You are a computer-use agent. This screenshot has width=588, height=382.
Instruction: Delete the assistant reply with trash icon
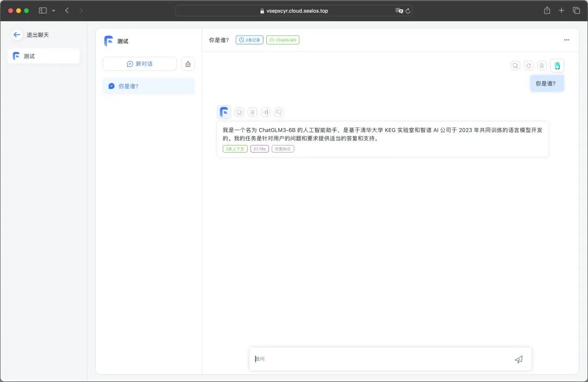(253, 112)
